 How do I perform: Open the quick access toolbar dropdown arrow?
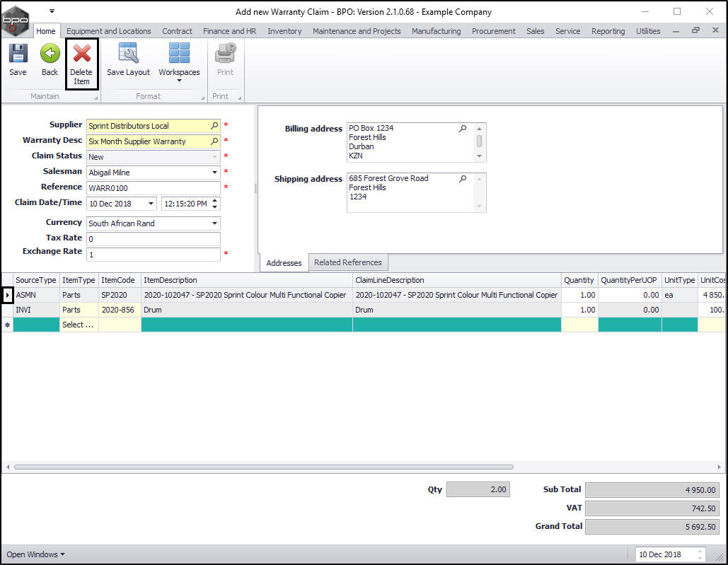(x=52, y=11)
